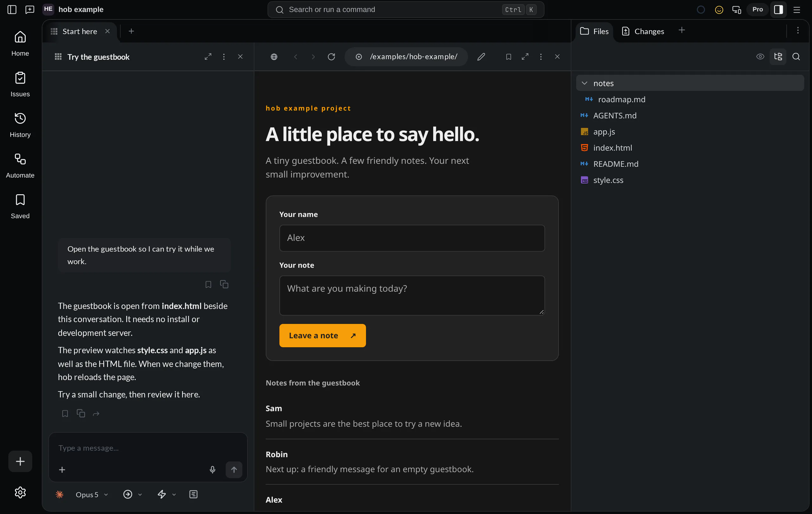The image size is (812, 514).
Task: Bookmark the assistant reply
Action: pyautogui.click(x=65, y=413)
